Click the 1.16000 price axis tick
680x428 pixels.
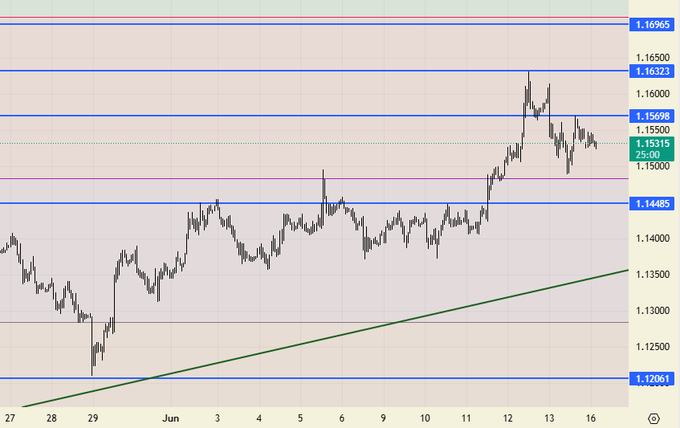[x=651, y=93]
